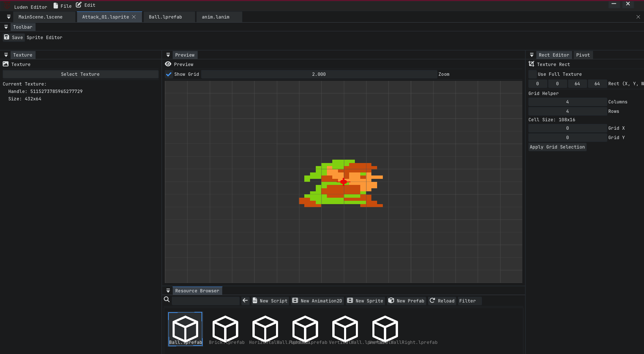Collapse the Texture panel dropdown arrow

[x=6, y=55]
